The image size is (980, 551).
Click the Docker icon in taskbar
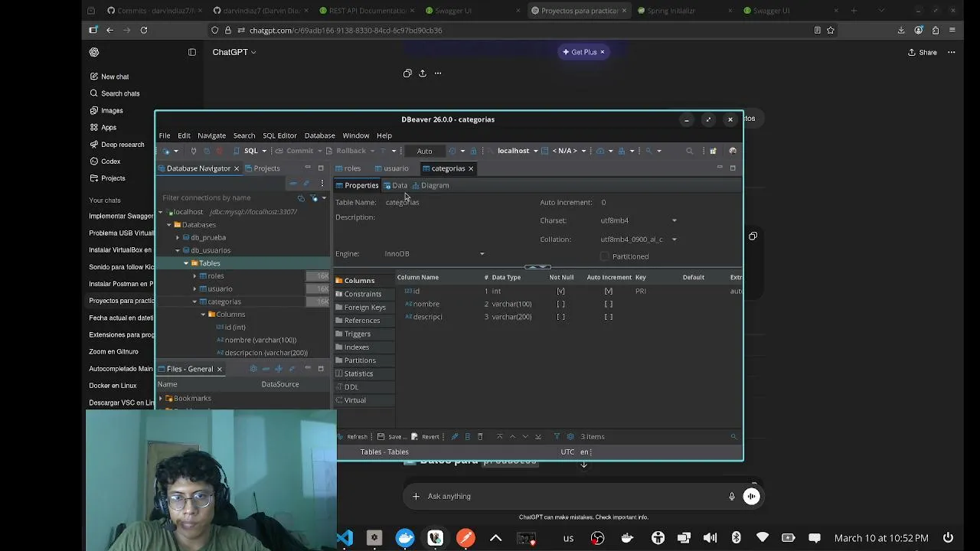pyautogui.click(x=405, y=538)
